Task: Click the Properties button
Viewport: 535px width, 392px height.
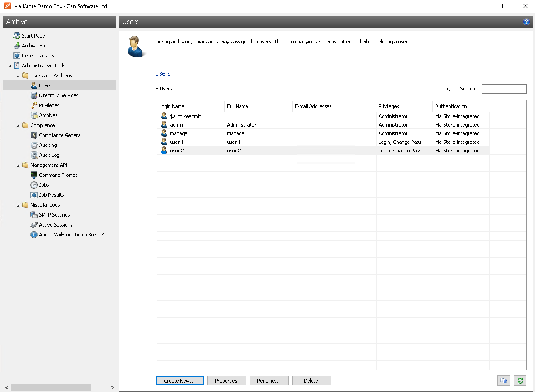Action: pos(226,380)
